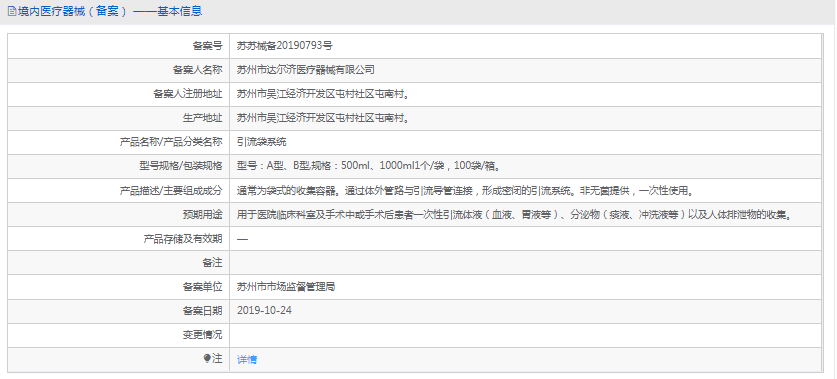Click the dash value for 产品存储及有效期
Screen dimensions: 837x379
point(242,239)
